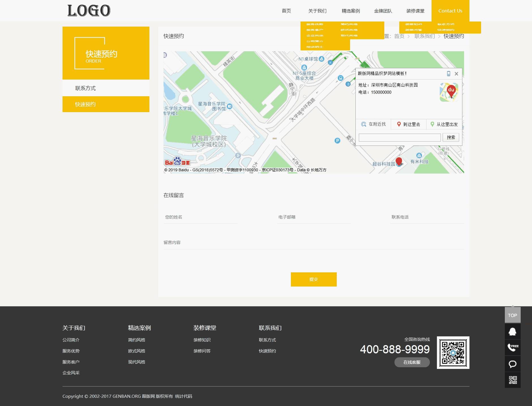Viewport: 532px width, 406px height.
Task: Click the 在线客服 button in footer
Action: (x=412, y=362)
